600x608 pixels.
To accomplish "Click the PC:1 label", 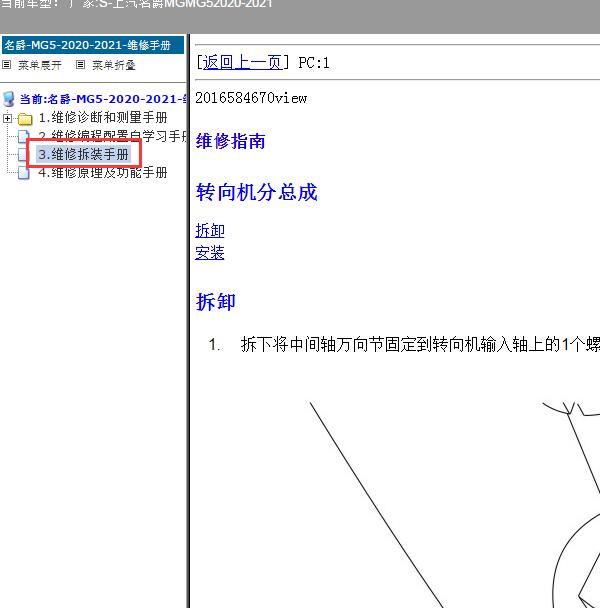I will click(314, 63).
